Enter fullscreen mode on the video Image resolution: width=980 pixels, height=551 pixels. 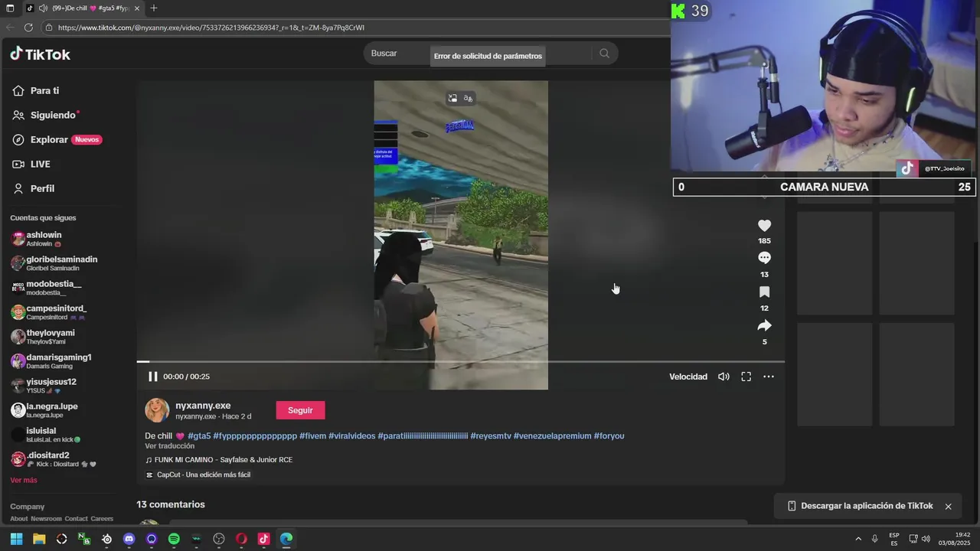746,377
